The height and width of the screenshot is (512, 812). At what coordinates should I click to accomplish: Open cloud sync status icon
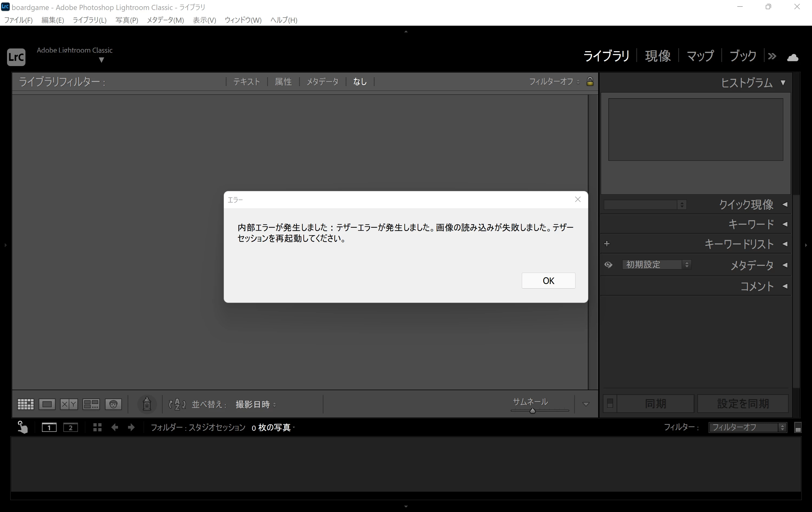793,57
